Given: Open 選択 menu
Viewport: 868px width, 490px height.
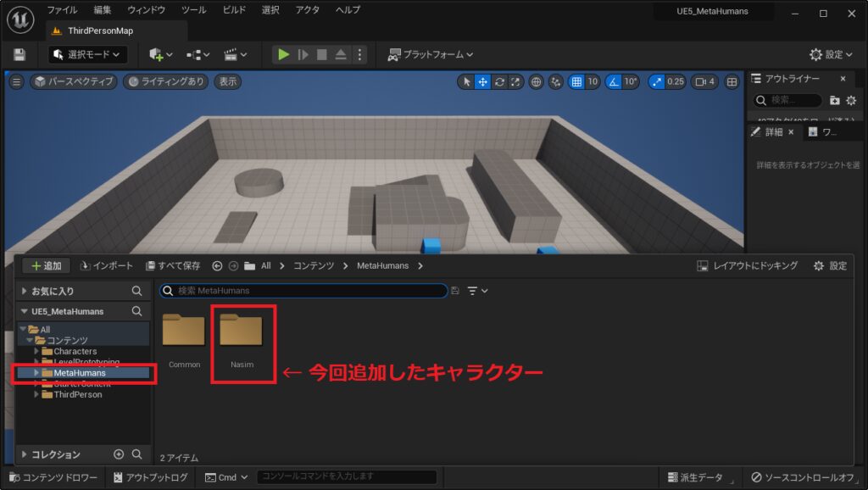Looking at the screenshot, I should click(270, 10).
